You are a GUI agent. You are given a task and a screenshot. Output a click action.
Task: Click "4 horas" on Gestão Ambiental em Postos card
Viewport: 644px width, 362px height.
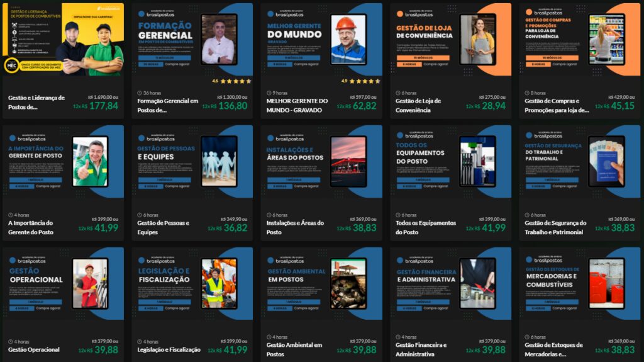point(280,337)
